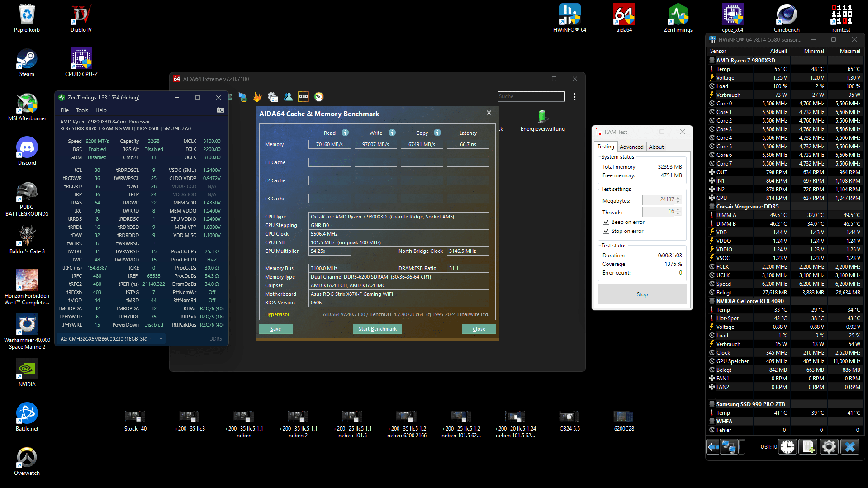Click the Read info icon in benchmark
Image resolution: width=868 pixels, height=488 pixels.
pos(345,133)
